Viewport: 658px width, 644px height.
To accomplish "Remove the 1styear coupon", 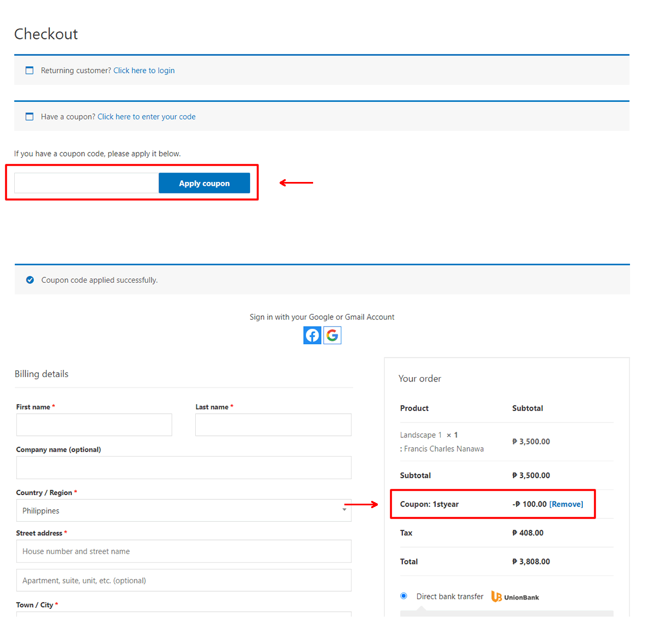I will point(566,504).
